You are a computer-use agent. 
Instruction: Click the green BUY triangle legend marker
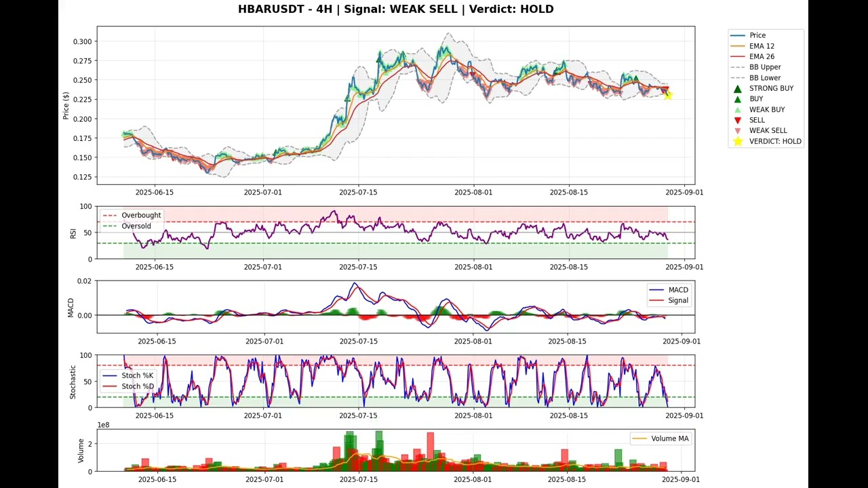[x=738, y=99]
